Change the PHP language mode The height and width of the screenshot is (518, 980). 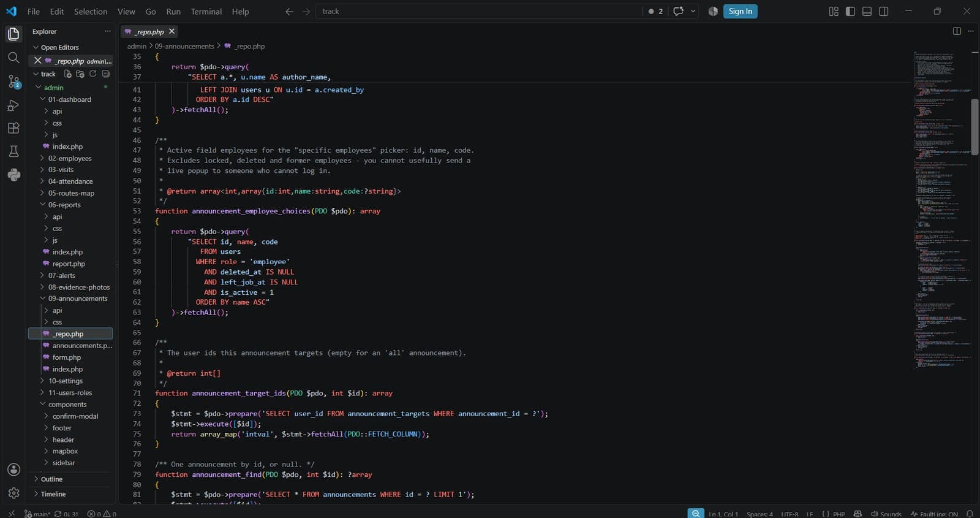click(x=839, y=514)
